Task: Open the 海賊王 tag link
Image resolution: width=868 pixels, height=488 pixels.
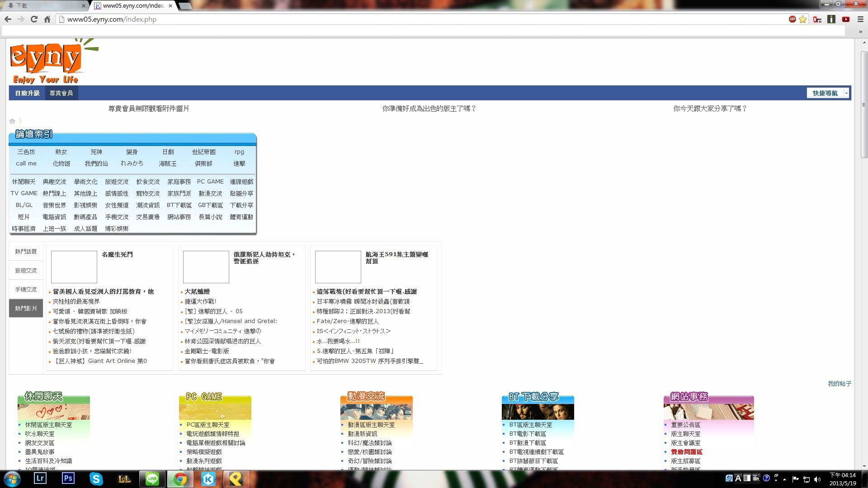Action: (168, 164)
